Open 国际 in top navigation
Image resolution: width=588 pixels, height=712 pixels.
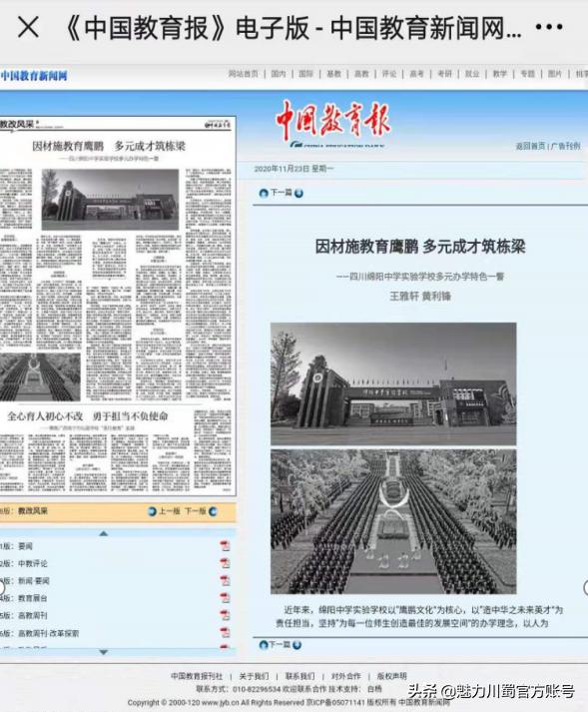click(x=306, y=74)
